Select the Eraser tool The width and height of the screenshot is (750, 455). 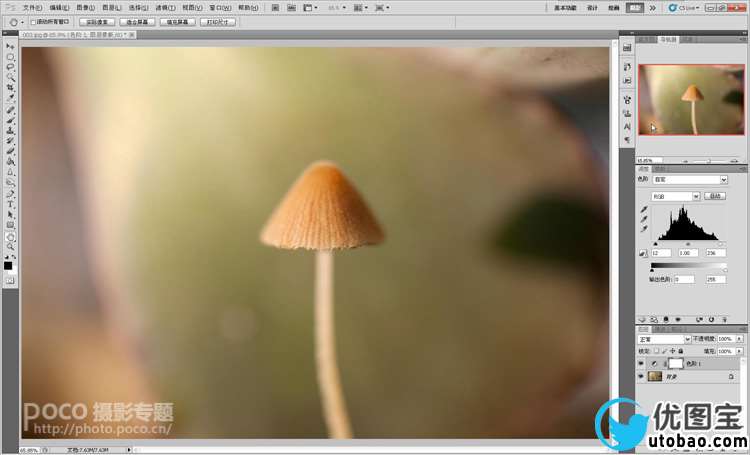pyautogui.click(x=10, y=151)
